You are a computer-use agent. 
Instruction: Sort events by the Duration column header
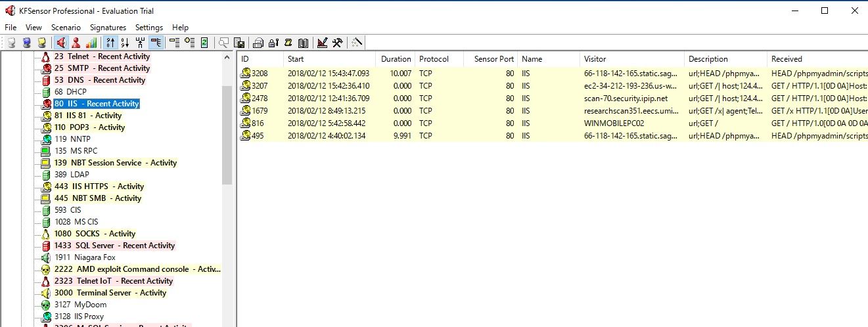coord(395,59)
